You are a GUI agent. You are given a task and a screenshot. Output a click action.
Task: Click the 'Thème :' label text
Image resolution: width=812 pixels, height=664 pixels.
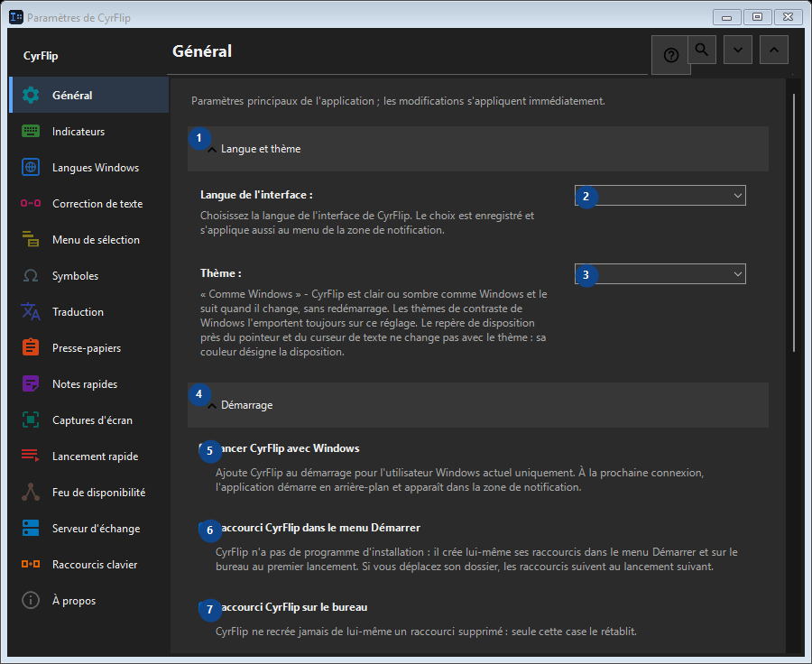(x=221, y=273)
